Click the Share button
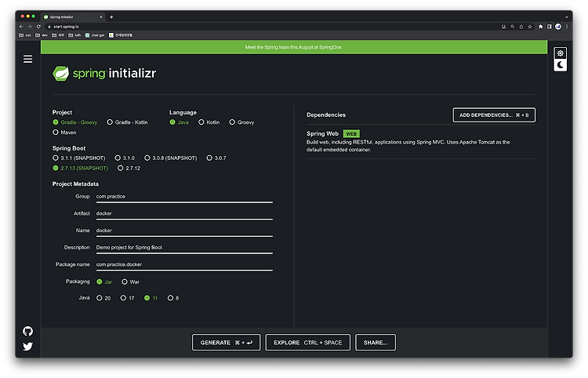Screen dimensions: 588x378 [376, 343]
